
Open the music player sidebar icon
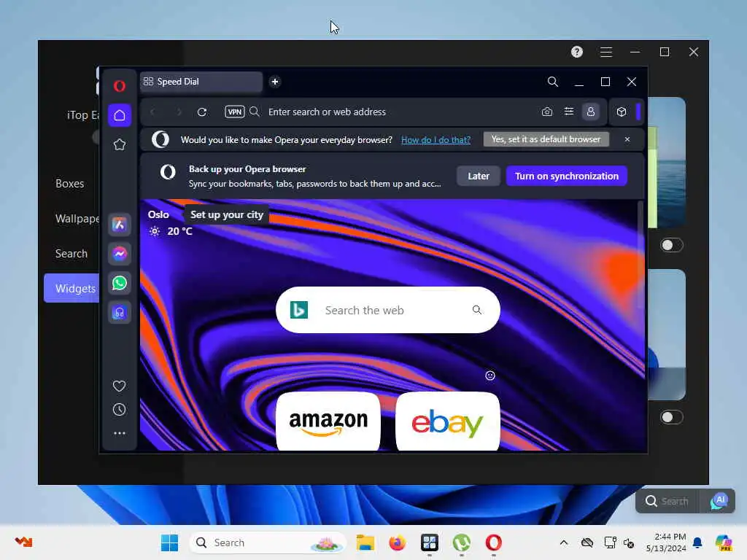(x=120, y=313)
